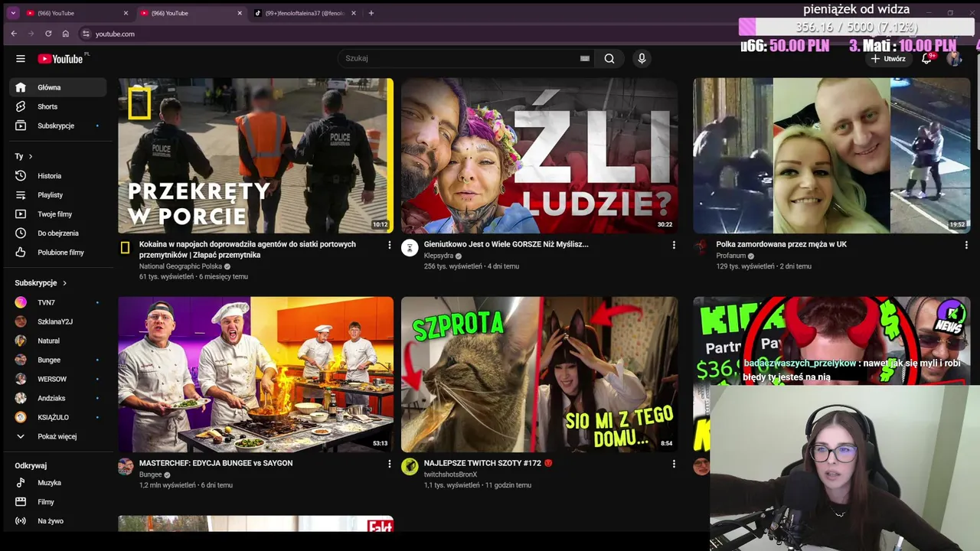Open SzklanaY2J channel subscription
Image resolution: width=980 pixels, height=551 pixels.
[x=58, y=321]
